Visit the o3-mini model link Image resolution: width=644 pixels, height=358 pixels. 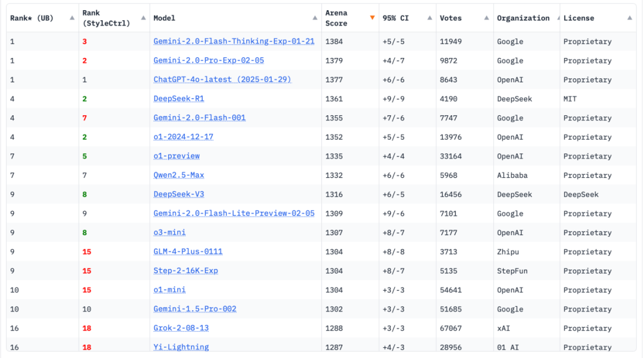tap(170, 233)
